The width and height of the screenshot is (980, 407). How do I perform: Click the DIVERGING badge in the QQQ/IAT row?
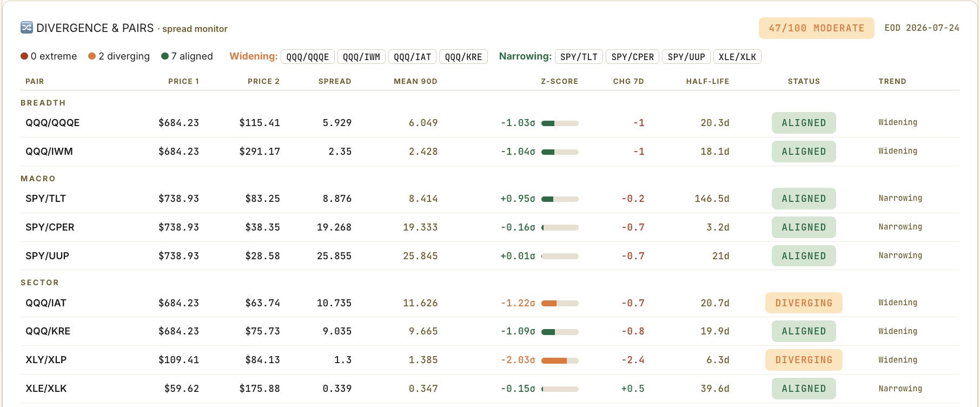[804, 303]
